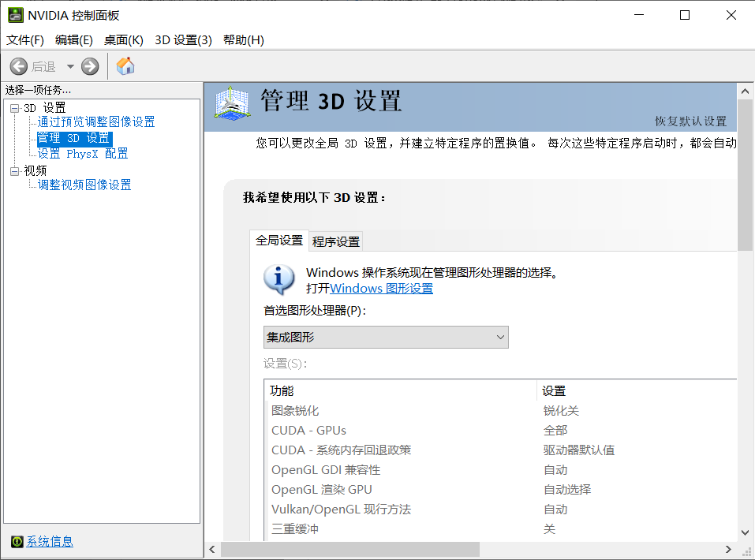Click the 驱动器默认值 setting value
This screenshot has width=755, height=560.
pos(579,450)
